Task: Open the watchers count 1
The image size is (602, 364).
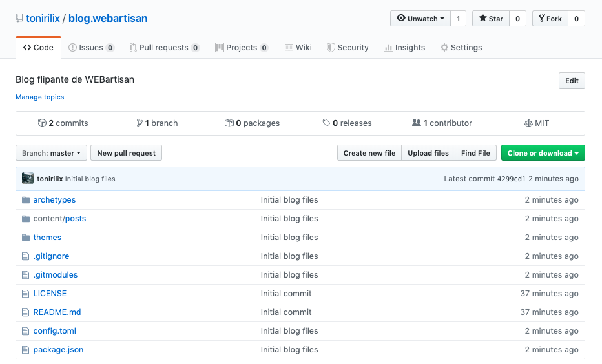Action: [458, 19]
